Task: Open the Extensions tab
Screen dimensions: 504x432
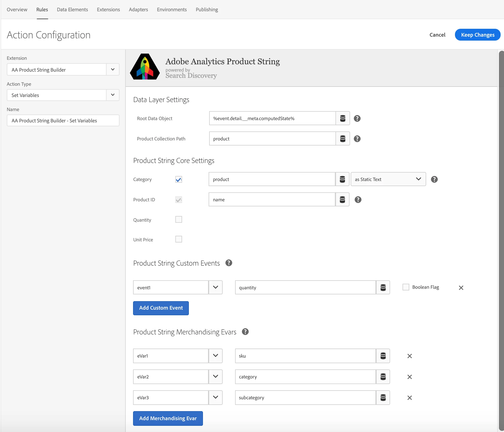Action: (109, 10)
